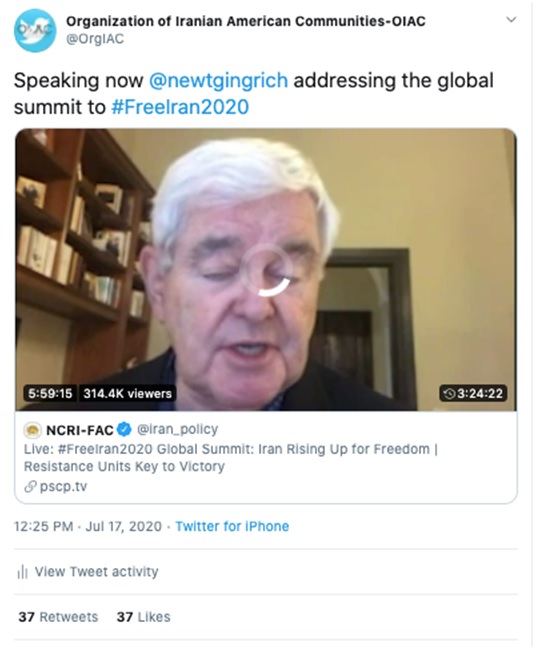Open the Live: #FreeIran2020 Global Summit card title
Viewport: 540px width, 649px height.
(x=230, y=458)
